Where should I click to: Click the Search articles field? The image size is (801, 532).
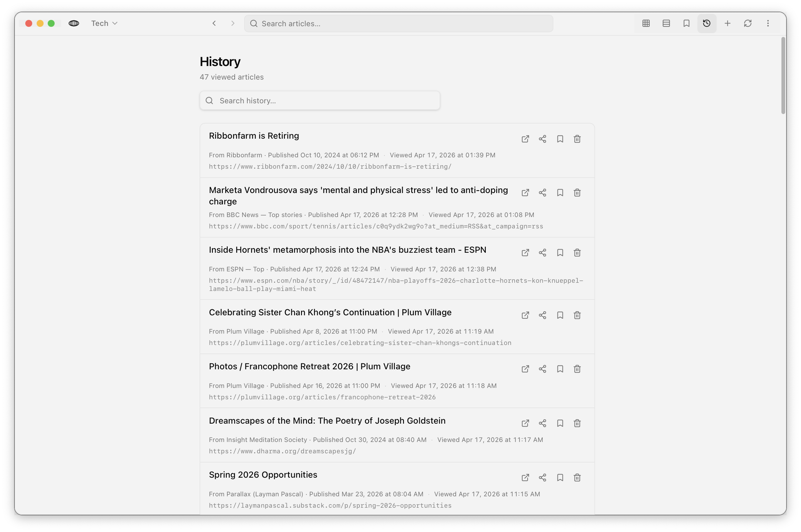[399, 23]
